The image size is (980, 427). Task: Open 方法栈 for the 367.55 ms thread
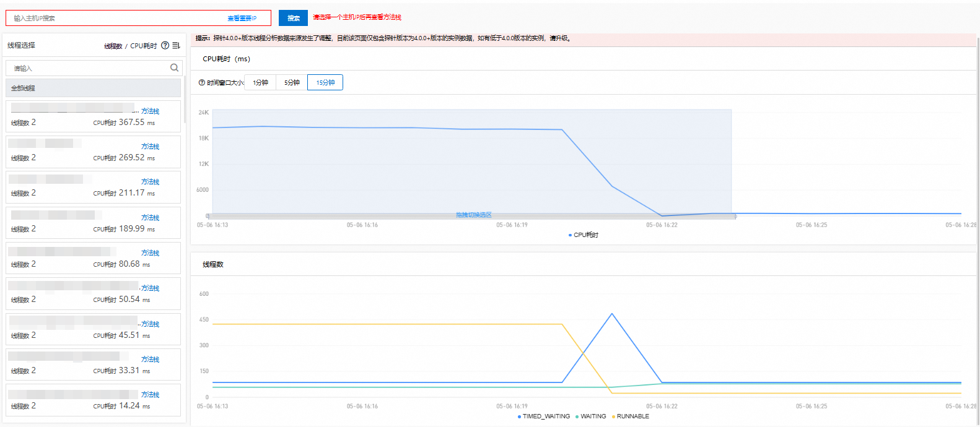click(x=150, y=111)
